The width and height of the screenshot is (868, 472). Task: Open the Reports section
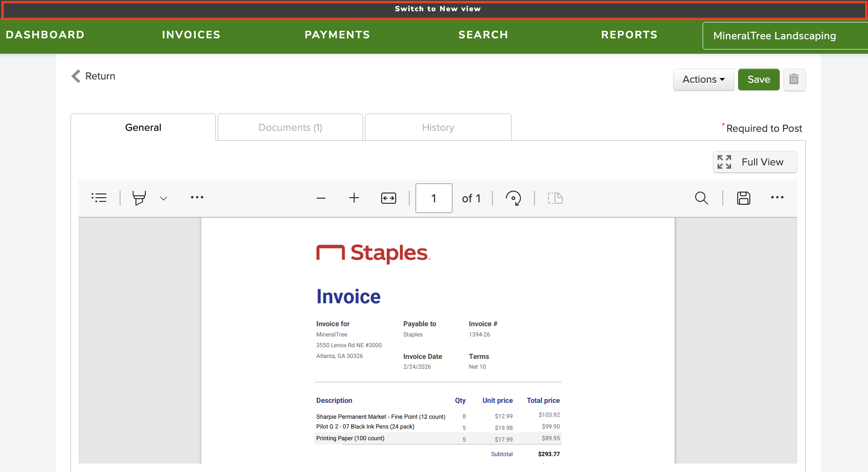[x=629, y=35]
